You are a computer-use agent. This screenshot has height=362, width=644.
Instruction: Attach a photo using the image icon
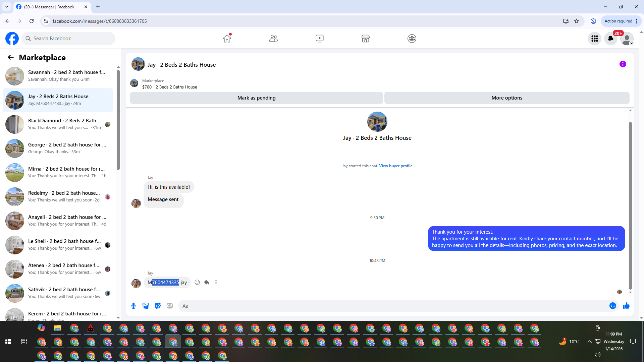[146, 306]
